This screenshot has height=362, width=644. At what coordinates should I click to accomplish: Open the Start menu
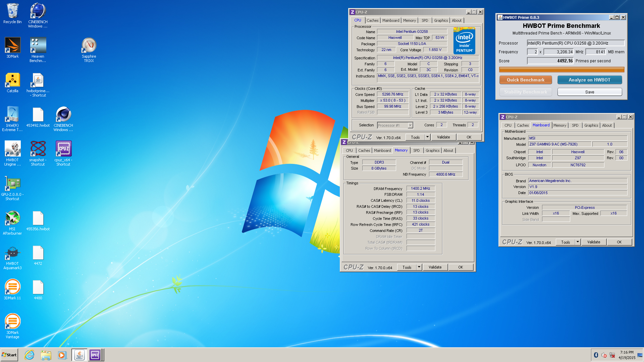point(9,355)
